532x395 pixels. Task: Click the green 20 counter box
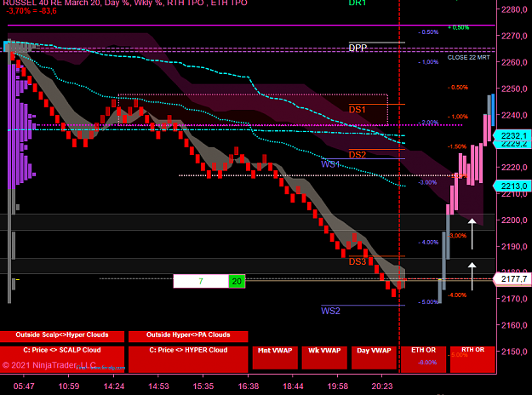pos(237,281)
